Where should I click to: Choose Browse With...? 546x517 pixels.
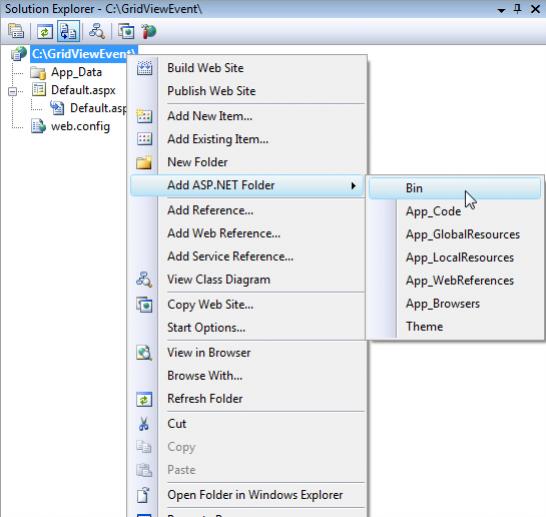tap(205, 376)
